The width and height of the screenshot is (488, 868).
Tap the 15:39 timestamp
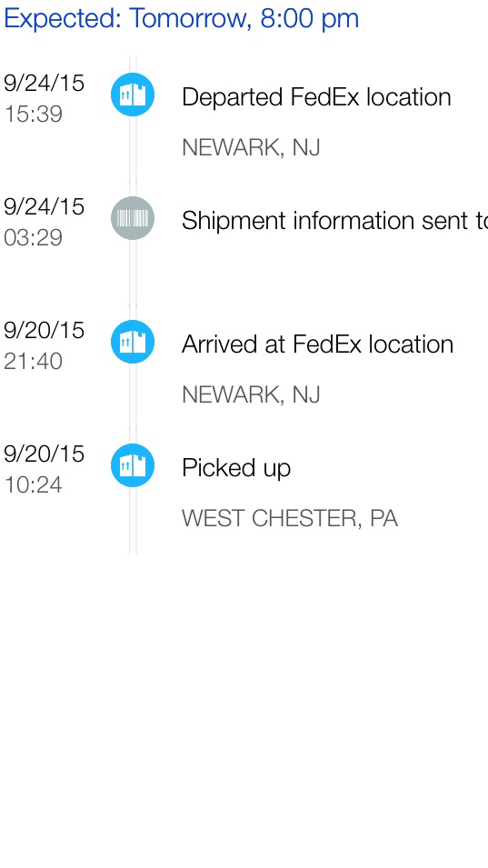click(x=33, y=115)
